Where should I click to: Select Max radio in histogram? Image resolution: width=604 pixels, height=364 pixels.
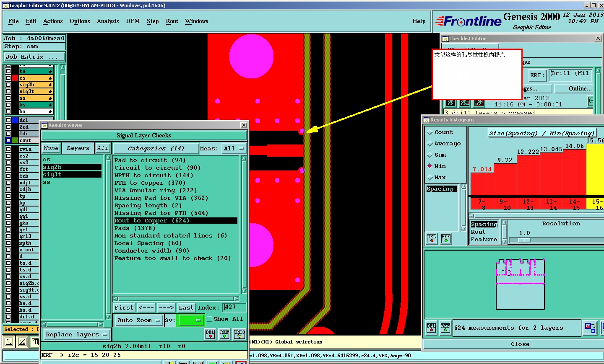click(430, 178)
